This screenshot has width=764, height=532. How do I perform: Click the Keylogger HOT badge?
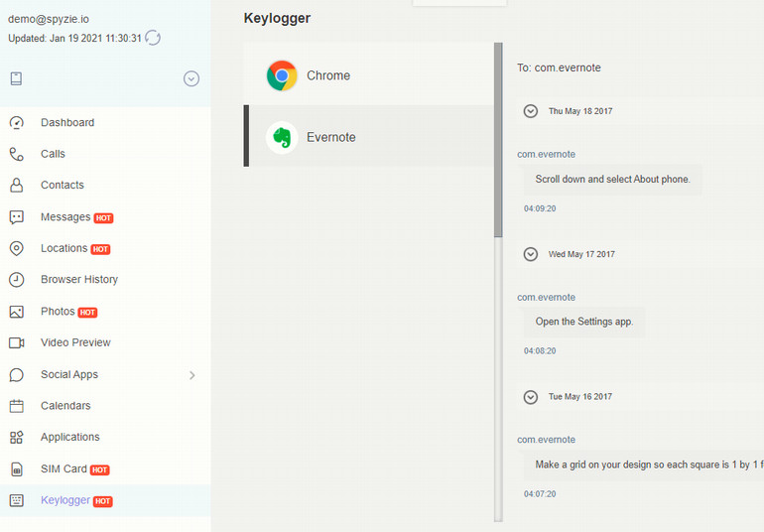point(103,501)
